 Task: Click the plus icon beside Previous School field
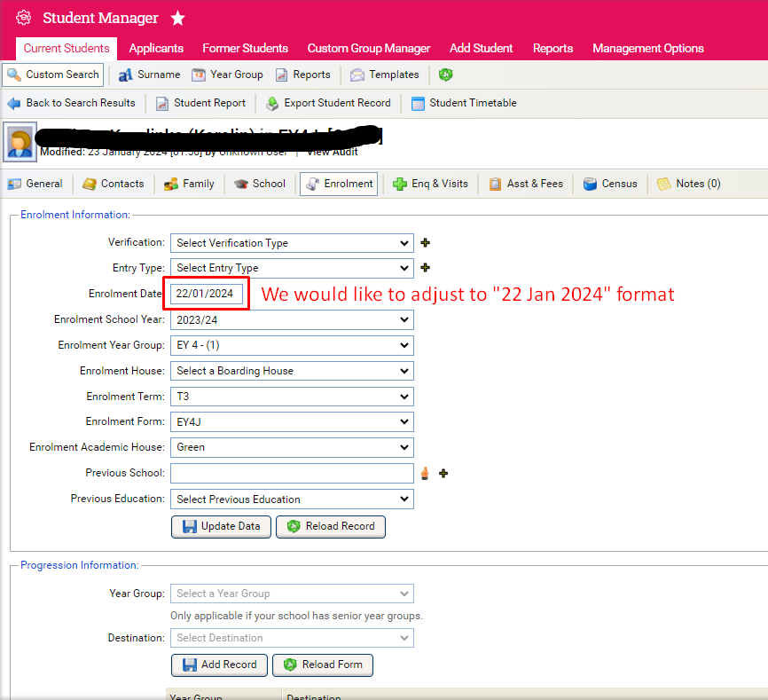tap(443, 474)
